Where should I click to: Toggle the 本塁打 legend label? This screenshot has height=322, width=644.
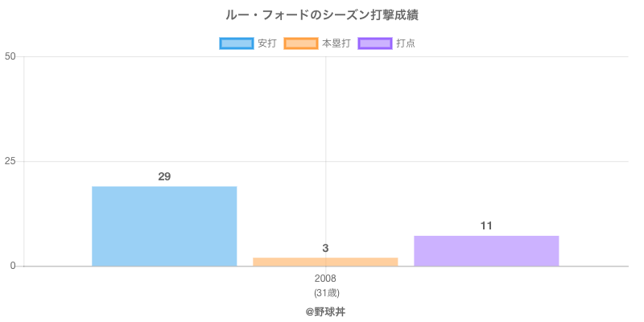click(x=336, y=43)
